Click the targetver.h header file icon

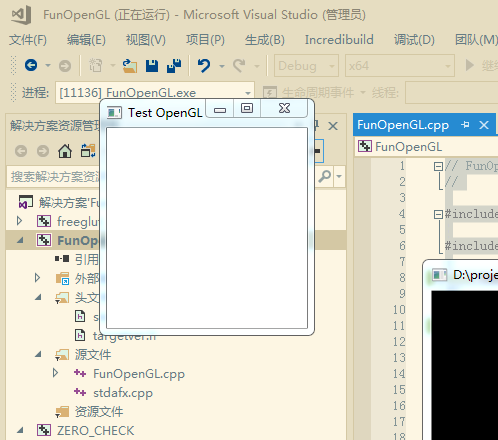[80, 335]
